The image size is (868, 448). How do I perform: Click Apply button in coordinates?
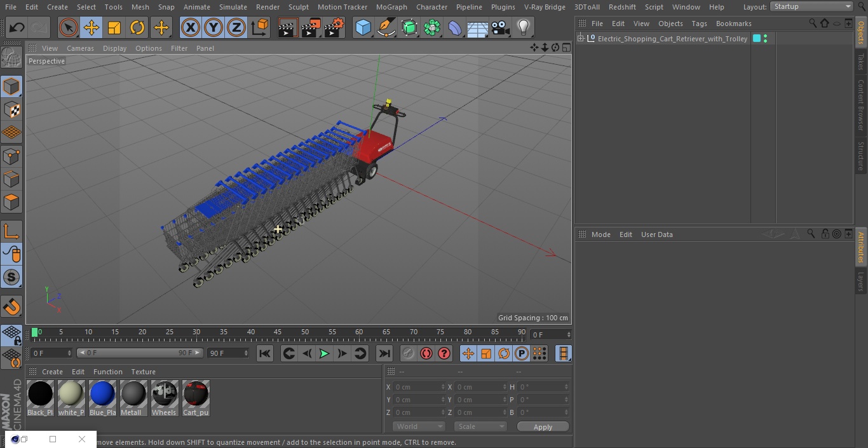coord(543,427)
